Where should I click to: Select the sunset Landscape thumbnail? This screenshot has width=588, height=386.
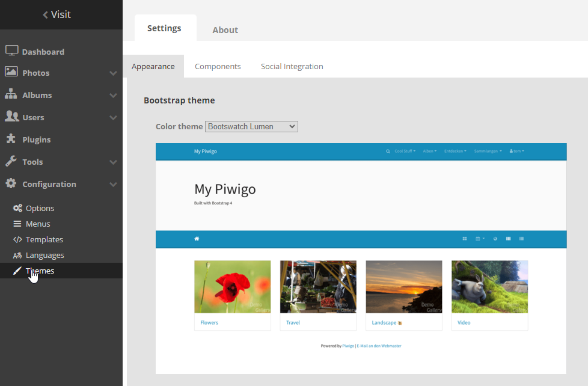404,287
